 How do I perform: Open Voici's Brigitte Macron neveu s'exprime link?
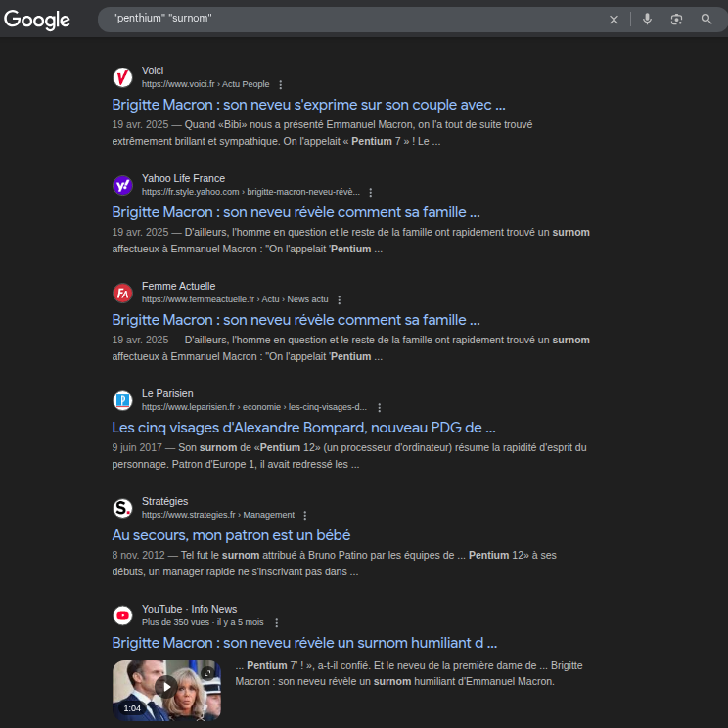point(308,105)
